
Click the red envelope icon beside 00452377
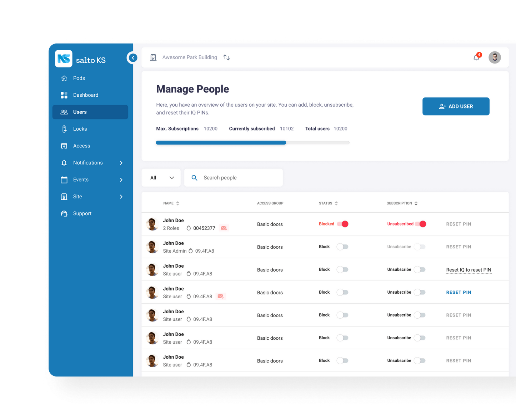(x=224, y=228)
